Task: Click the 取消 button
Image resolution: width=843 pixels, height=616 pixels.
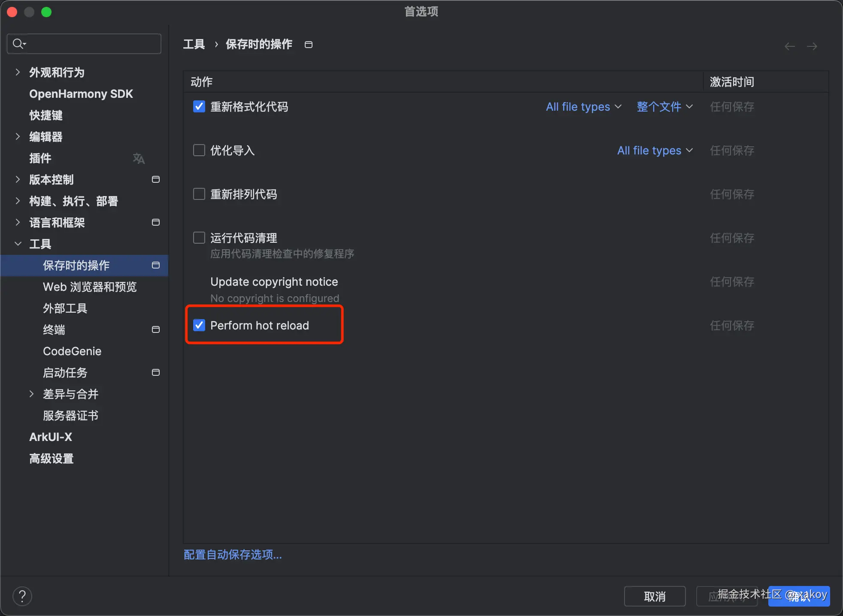Action: pyautogui.click(x=654, y=596)
